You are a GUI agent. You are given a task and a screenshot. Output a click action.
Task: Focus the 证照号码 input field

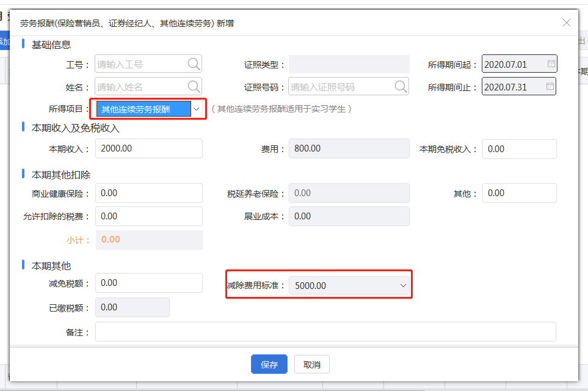(x=349, y=87)
